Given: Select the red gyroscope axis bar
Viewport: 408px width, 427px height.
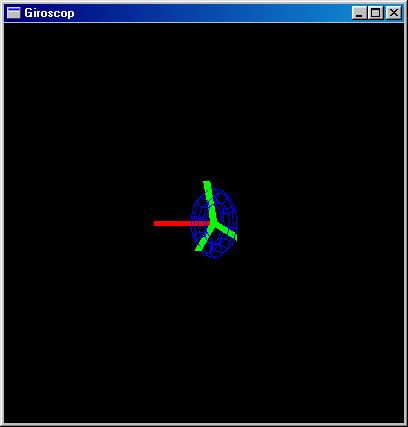Looking at the screenshot, I should point(182,223).
